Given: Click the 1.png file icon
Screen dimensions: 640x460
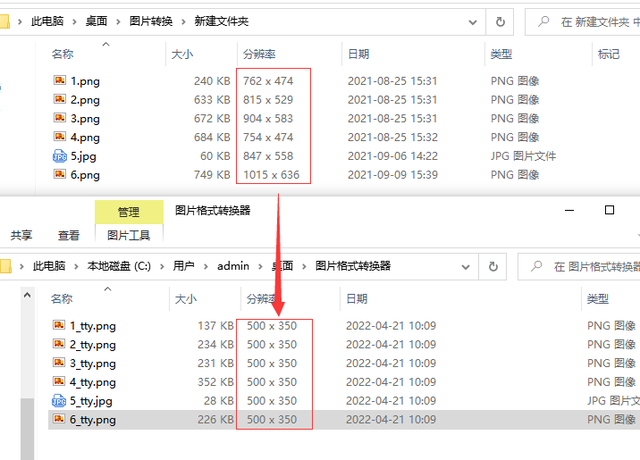Looking at the screenshot, I should point(60,80).
